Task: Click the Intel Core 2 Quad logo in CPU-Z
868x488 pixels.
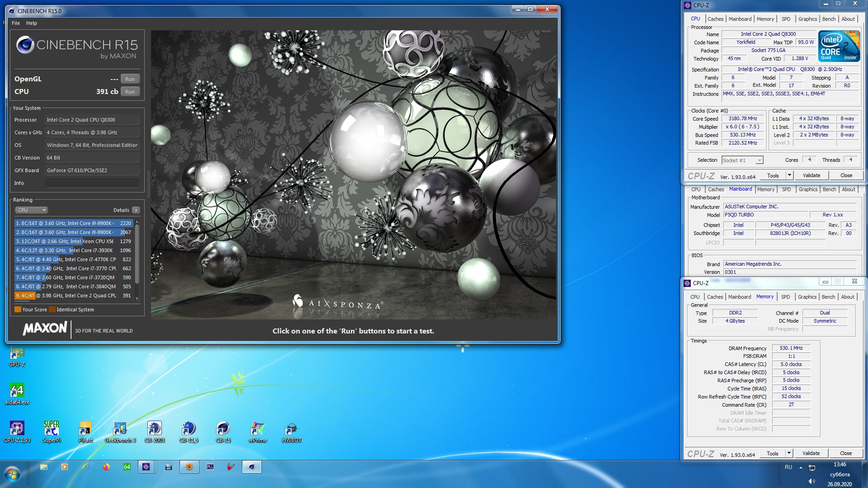Action: 839,46
